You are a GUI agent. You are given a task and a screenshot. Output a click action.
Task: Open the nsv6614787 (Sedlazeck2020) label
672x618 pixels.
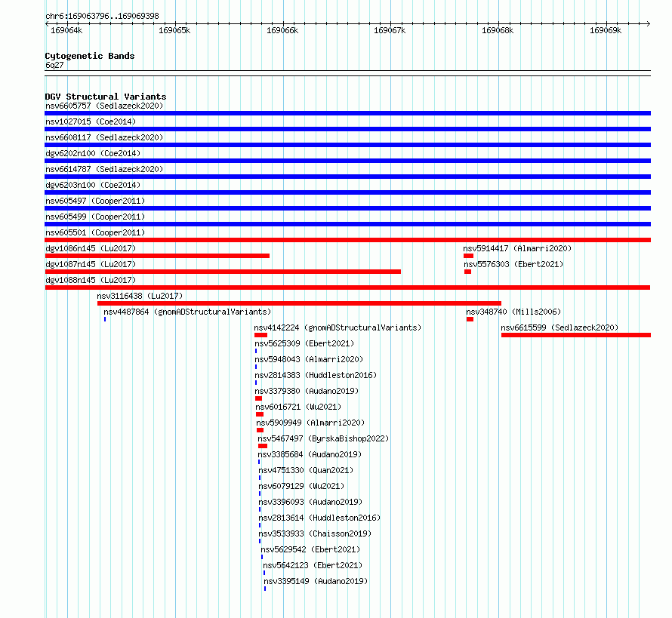click(104, 169)
